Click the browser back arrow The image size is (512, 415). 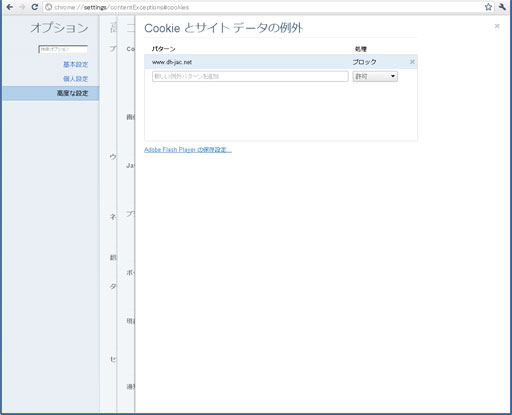click(10, 7)
